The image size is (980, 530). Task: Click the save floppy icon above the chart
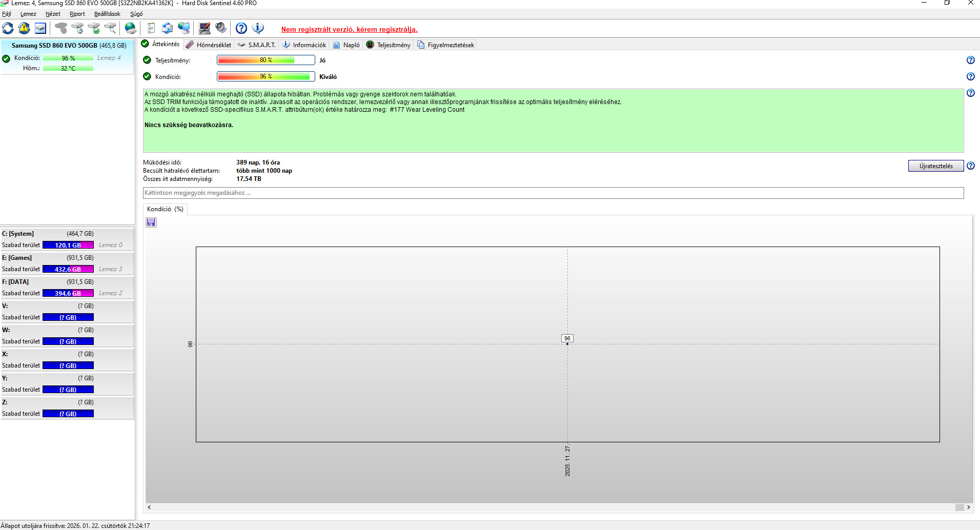[x=151, y=222]
